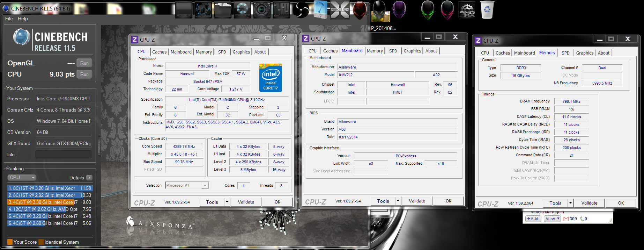Select ranking row 6. 4C/8T @ 2.80 GHz
This screenshot has height=250, width=644.
point(50,223)
